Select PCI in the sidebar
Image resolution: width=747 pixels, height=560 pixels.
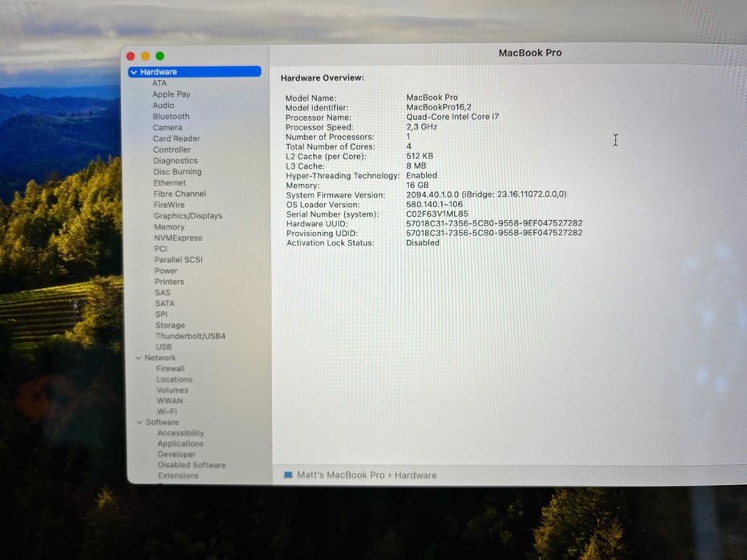pyautogui.click(x=161, y=249)
